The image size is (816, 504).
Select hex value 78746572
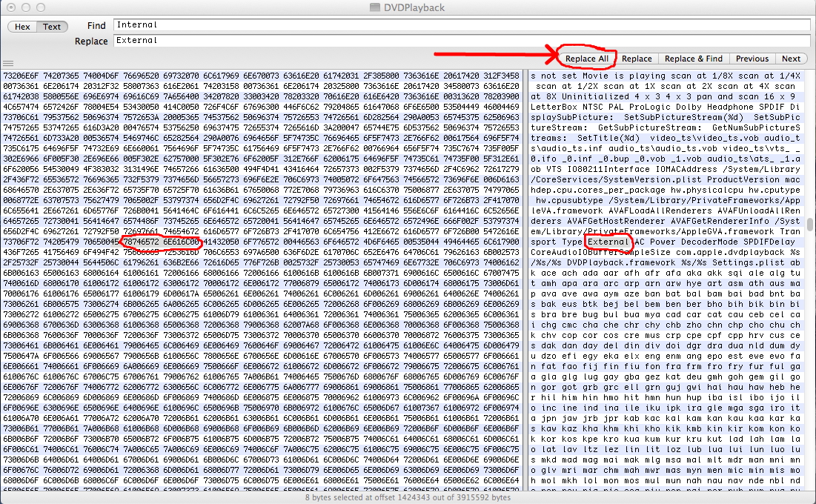click(x=141, y=242)
